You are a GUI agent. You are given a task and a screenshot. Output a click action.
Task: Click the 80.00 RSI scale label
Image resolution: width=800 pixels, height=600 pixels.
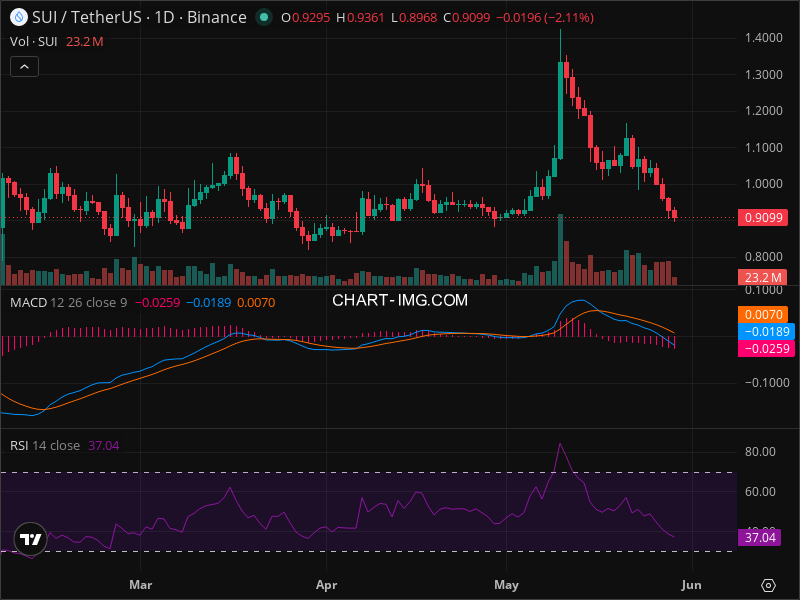click(760, 452)
